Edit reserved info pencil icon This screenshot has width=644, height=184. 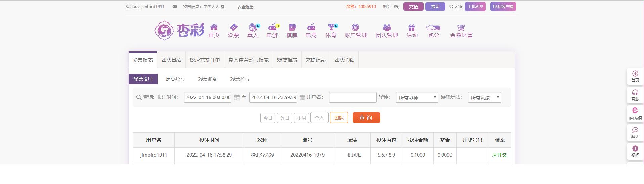click(222, 7)
